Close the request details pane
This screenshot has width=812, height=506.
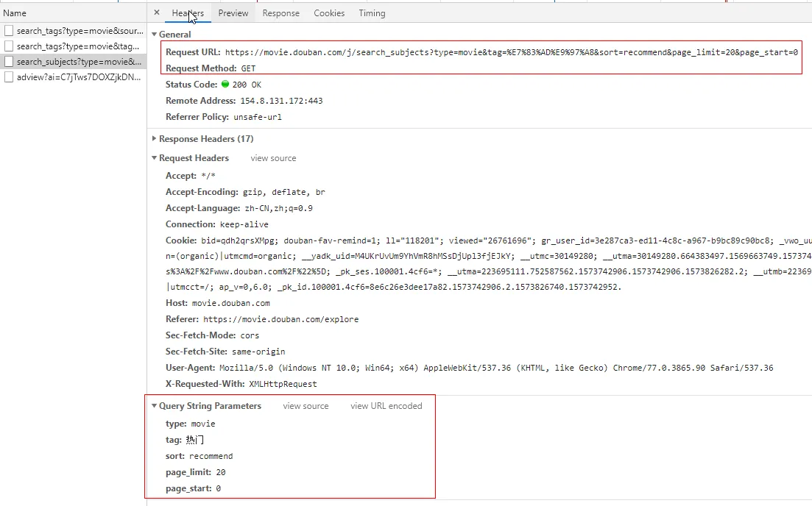(x=157, y=13)
